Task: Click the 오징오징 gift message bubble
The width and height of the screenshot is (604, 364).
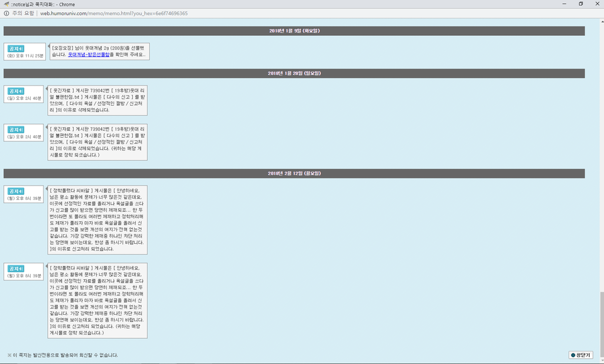Action: (99, 52)
